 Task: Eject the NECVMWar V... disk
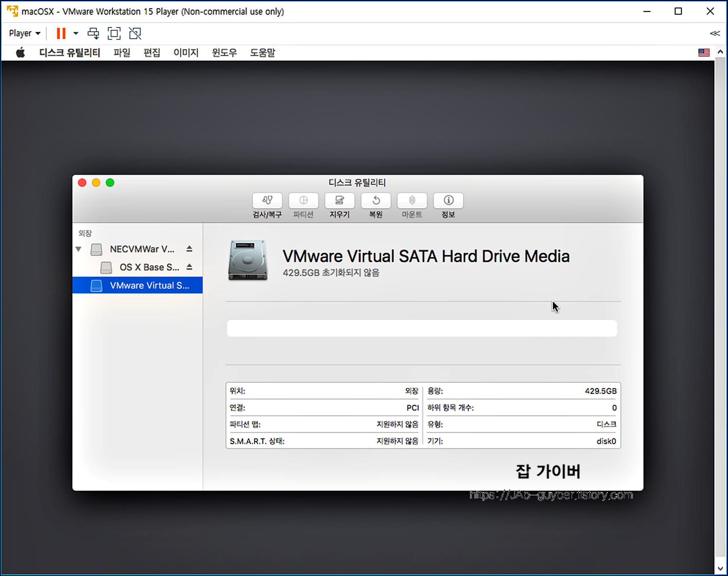click(189, 249)
